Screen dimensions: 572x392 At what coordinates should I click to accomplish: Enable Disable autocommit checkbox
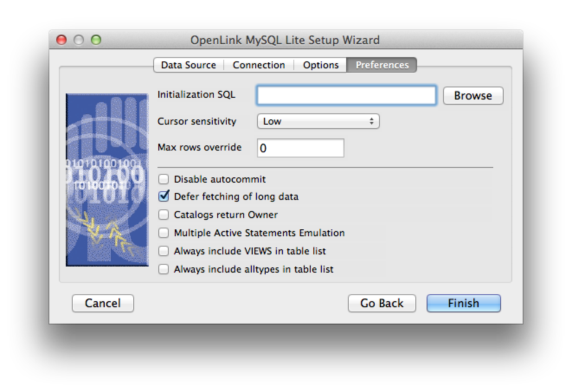pos(163,179)
